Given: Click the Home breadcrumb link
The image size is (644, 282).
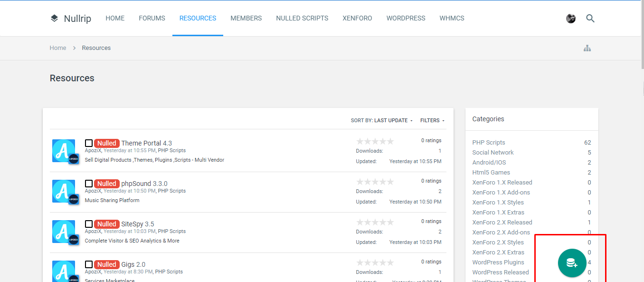Looking at the screenshot, I should click(x=58, y=48).
